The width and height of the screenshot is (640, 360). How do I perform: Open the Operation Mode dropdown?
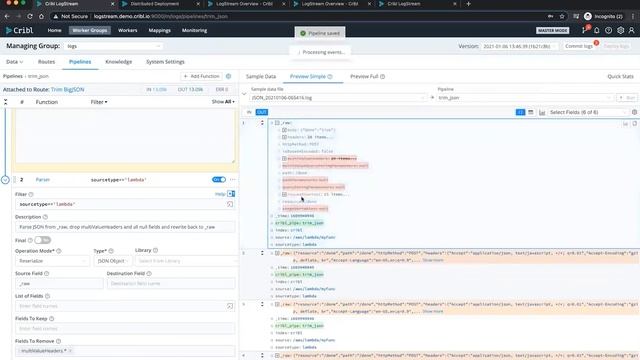click(52, 261)
